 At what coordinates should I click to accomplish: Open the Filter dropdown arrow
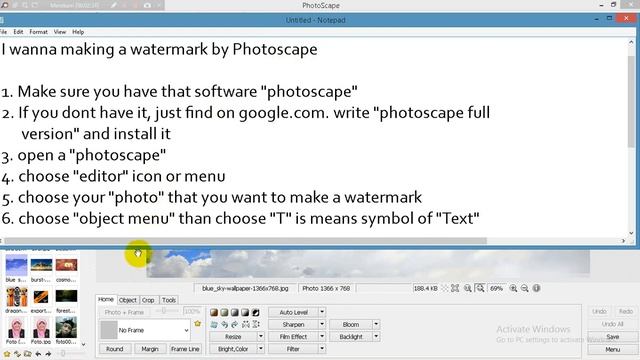322,349
